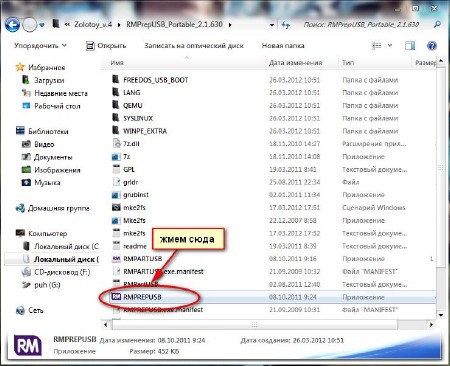Go back with the Back arrow

click(x=12, y=25)
